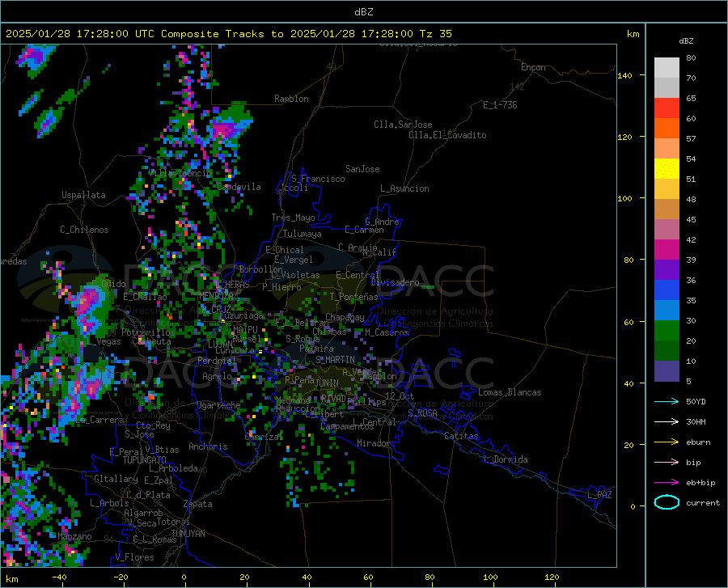
Task: Click the Catitas place label
Action: click(x=461, y=436)
